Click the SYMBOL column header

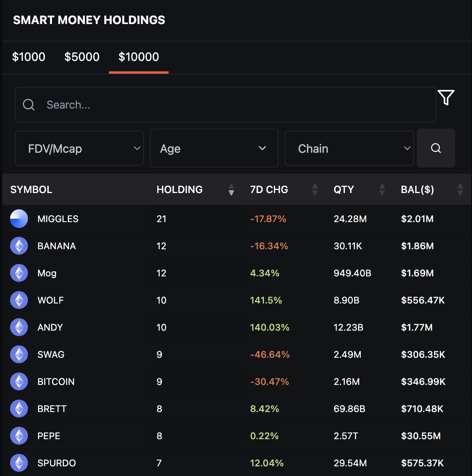click(31, 190)
